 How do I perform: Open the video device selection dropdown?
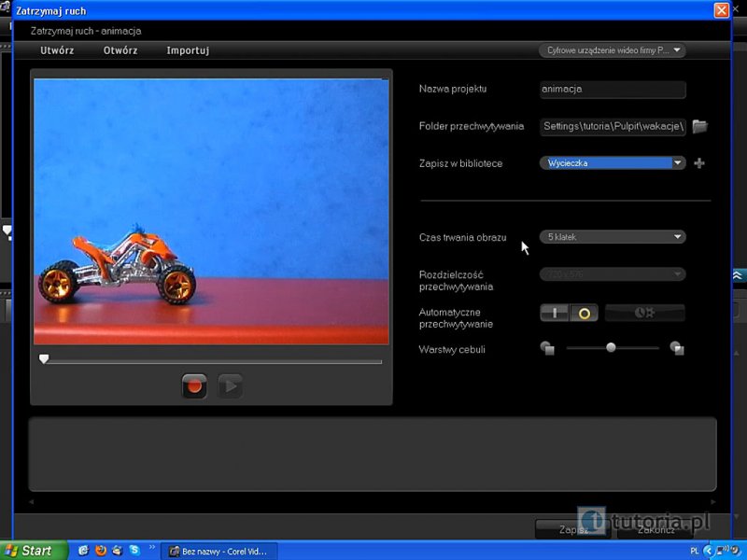click(x=612, y=50)
